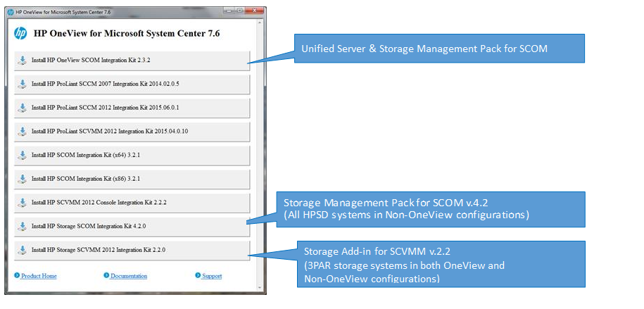Click install icon beside OneView SCOM Integration Kit
644x309 pixels.
(x=23, y=61)
